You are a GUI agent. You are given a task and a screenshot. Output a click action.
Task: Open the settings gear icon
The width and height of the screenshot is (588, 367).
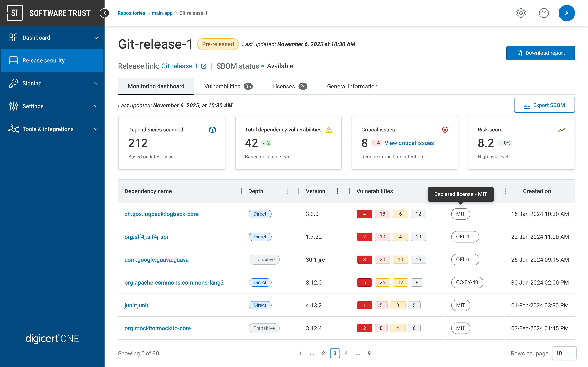521,13
